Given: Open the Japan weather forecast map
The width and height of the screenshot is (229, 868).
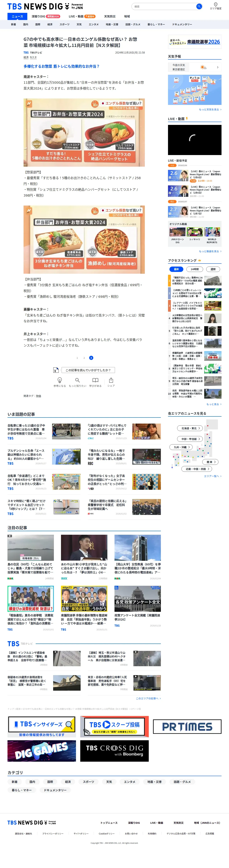Looking at the screenshot, I should (x=195, y=90).
